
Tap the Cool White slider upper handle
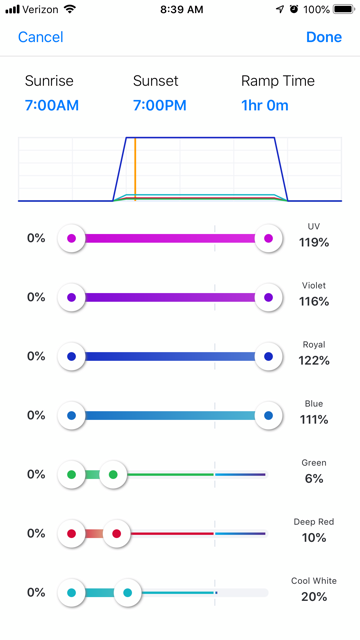(127, 593)
